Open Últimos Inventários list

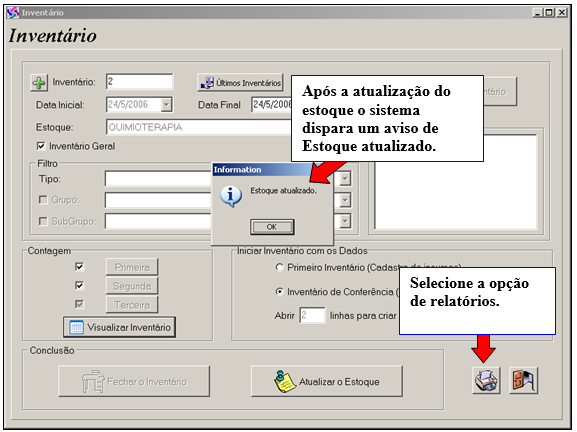coord(240,83)
